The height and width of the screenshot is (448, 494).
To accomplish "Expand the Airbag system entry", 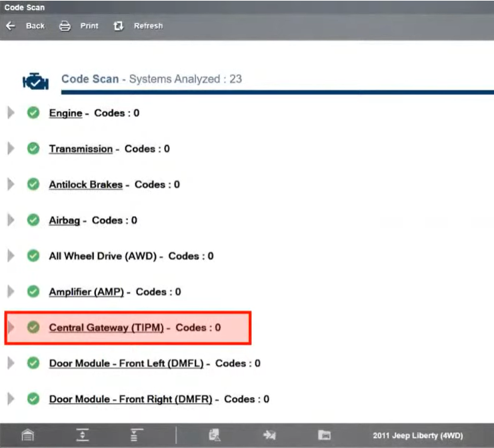I will pyautogui.click(x=11, y=220).
